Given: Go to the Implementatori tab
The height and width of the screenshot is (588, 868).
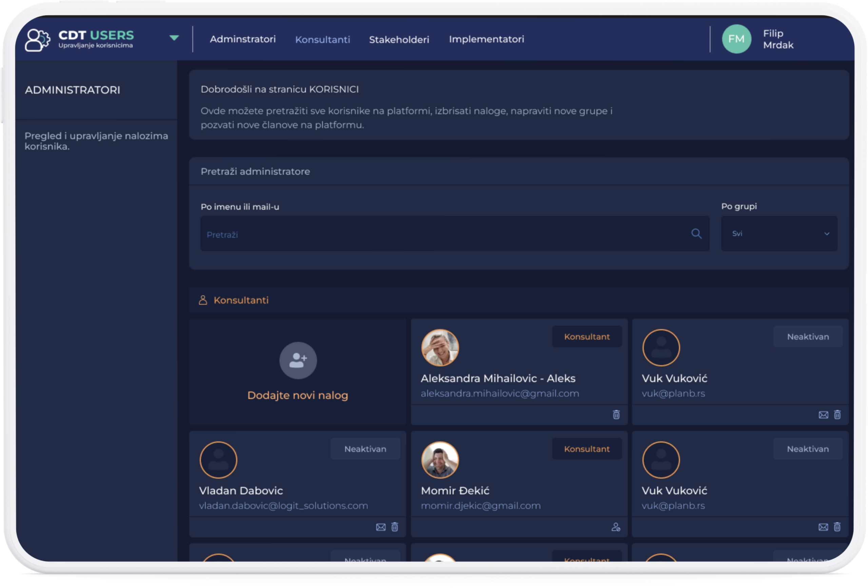Looking at the screenshot, I should coord(486,39).
